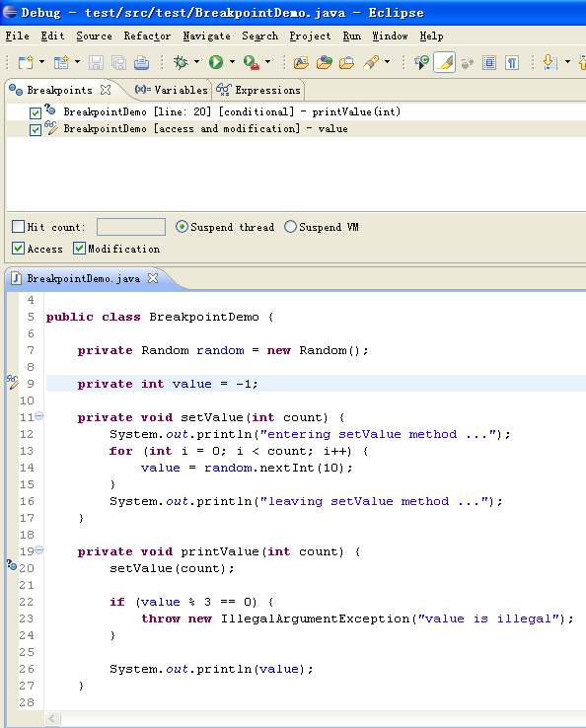
Task: Uncheck the Modification checkbox
Action: (79, 249)
